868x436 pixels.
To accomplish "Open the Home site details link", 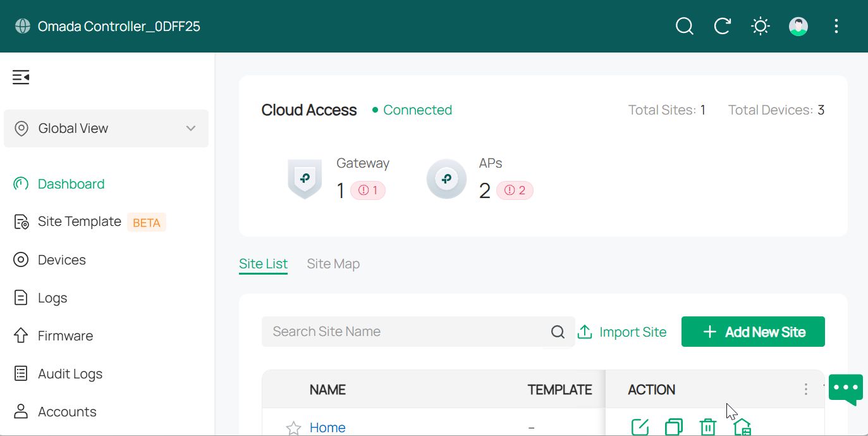I will click(x=327, y=428).
